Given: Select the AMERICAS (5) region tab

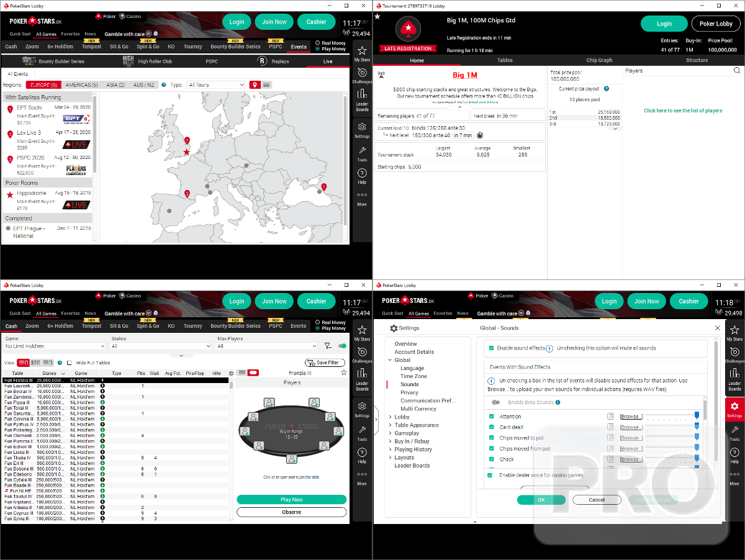Looking at the screenshot, I should coord(81,85).
